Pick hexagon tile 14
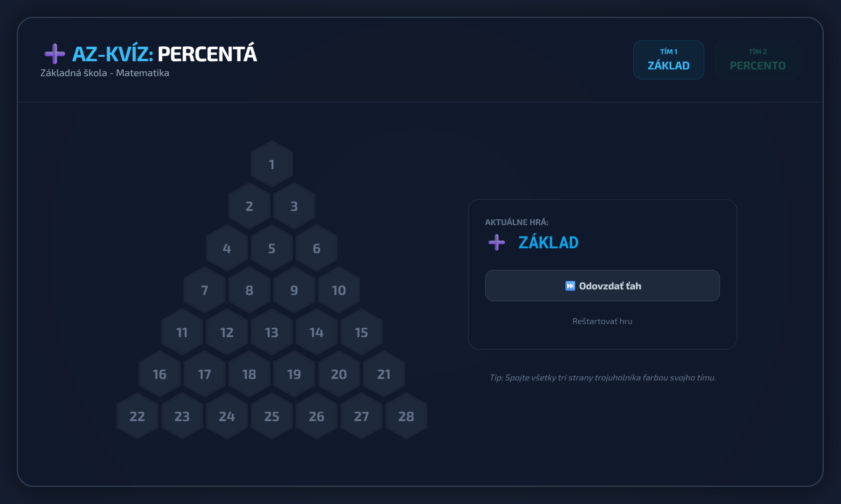 pos(317,332)
